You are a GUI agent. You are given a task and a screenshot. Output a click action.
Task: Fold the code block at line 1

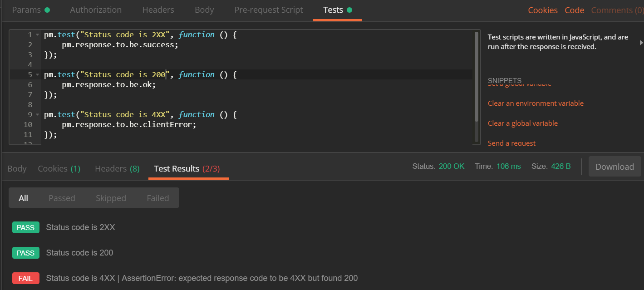pos(37,35)
